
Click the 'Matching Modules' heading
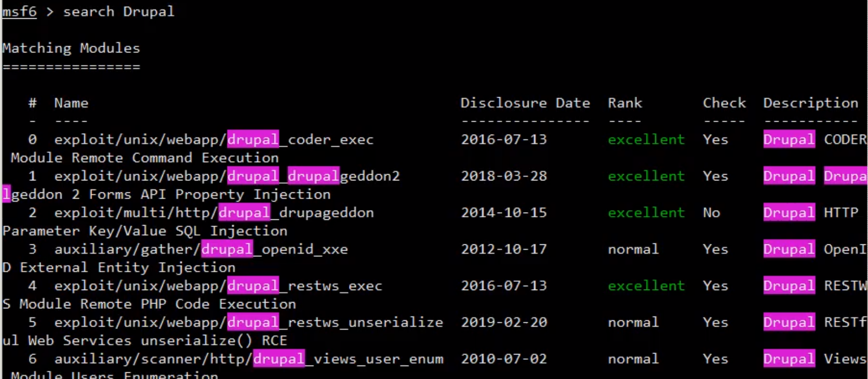pyautogui.click(x=71, y=48)
